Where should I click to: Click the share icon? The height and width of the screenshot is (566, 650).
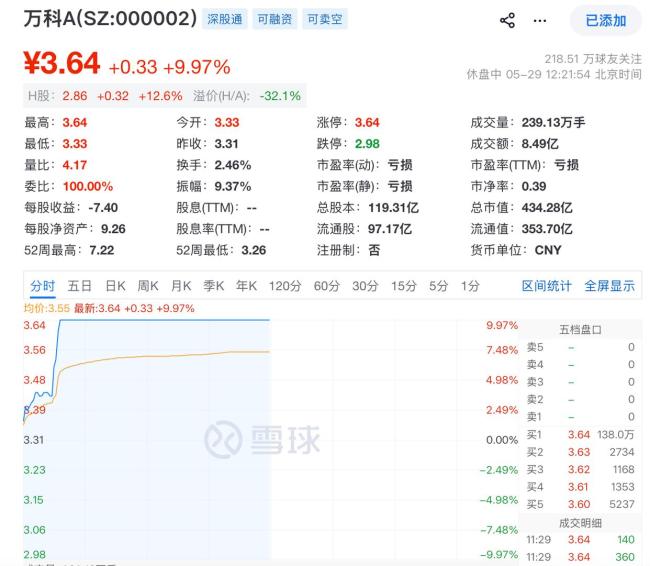click(x=507, y=20)
